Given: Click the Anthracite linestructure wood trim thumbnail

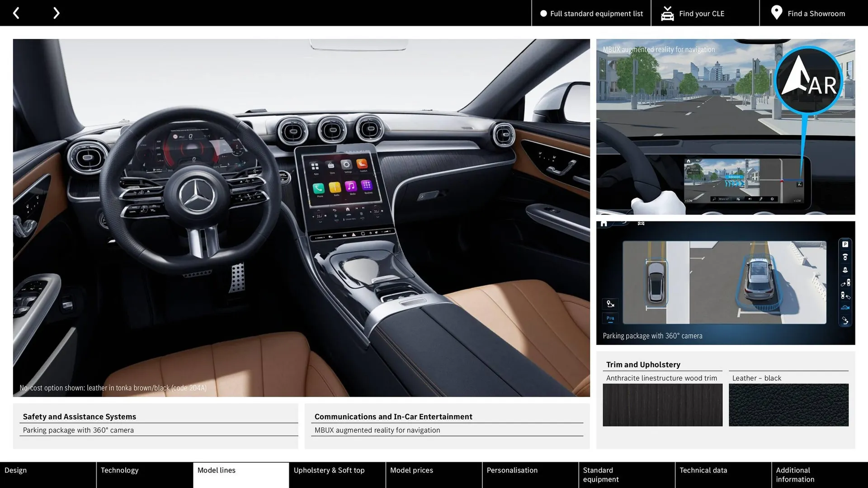Looking at the screenshot, I should (662, 405).
